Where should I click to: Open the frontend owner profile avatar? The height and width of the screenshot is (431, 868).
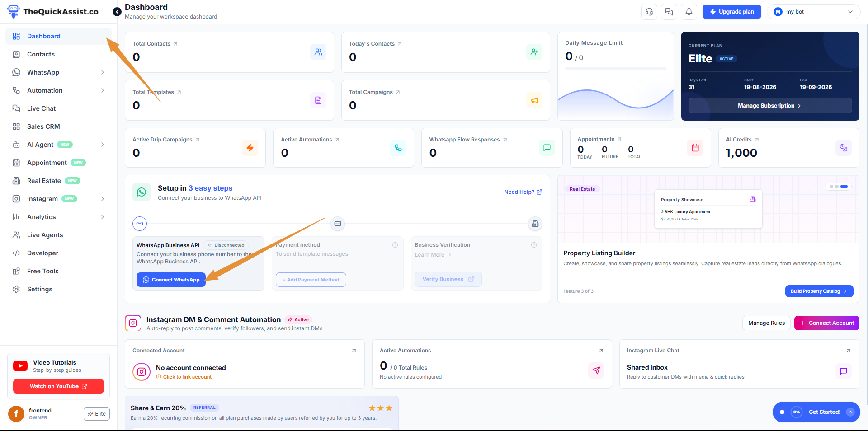tap(16, 414)
